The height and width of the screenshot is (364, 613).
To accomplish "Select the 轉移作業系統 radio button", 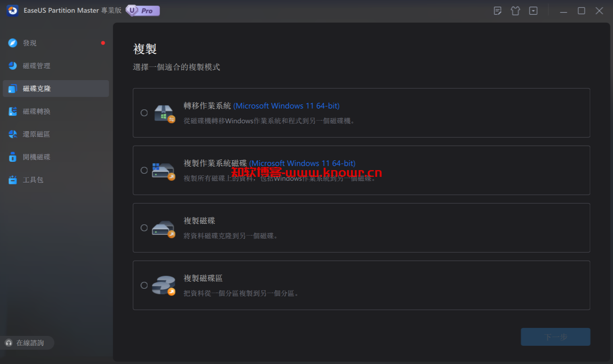I will point(144,113).
